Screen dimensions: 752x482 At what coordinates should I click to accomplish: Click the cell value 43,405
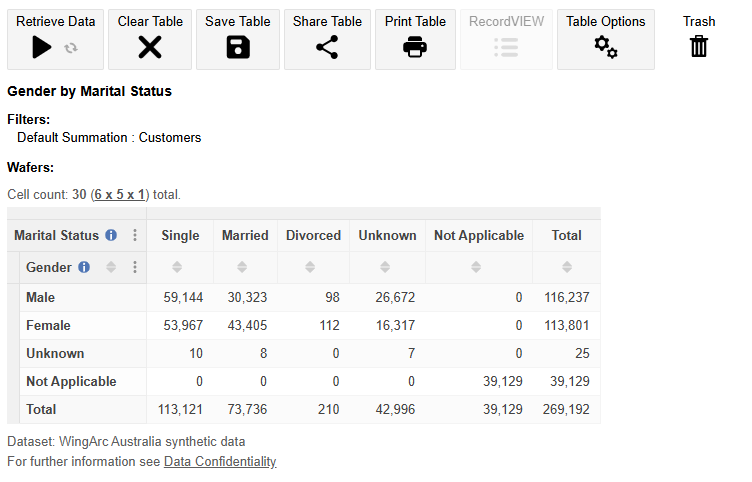247,325
